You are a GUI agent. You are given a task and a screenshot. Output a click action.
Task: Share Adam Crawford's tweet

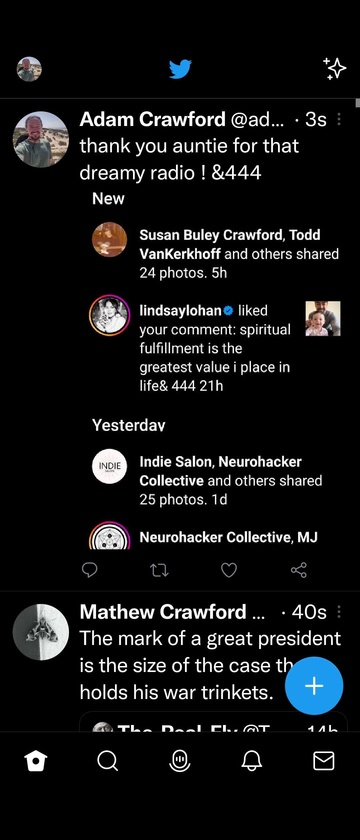tap(298, 570)
